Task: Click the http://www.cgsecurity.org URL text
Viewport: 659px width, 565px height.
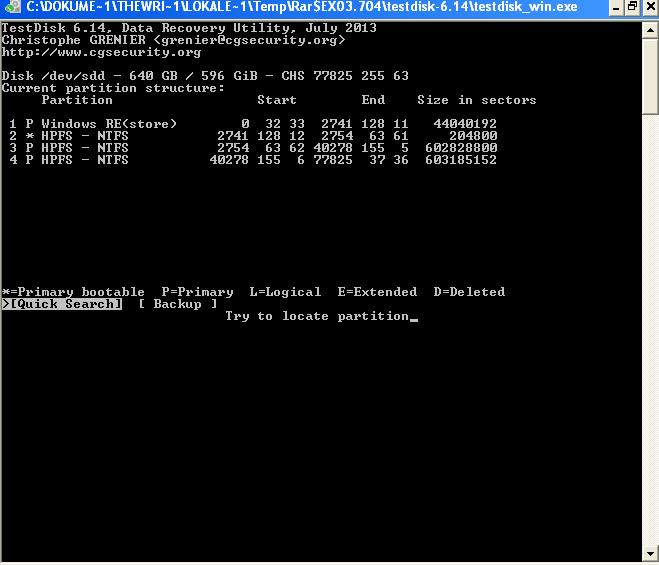Action: pyautogui.click(x=101, y=53)
